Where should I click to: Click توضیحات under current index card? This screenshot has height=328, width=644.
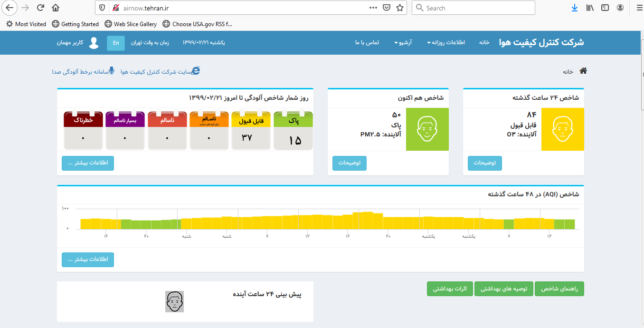pos(349,163)
